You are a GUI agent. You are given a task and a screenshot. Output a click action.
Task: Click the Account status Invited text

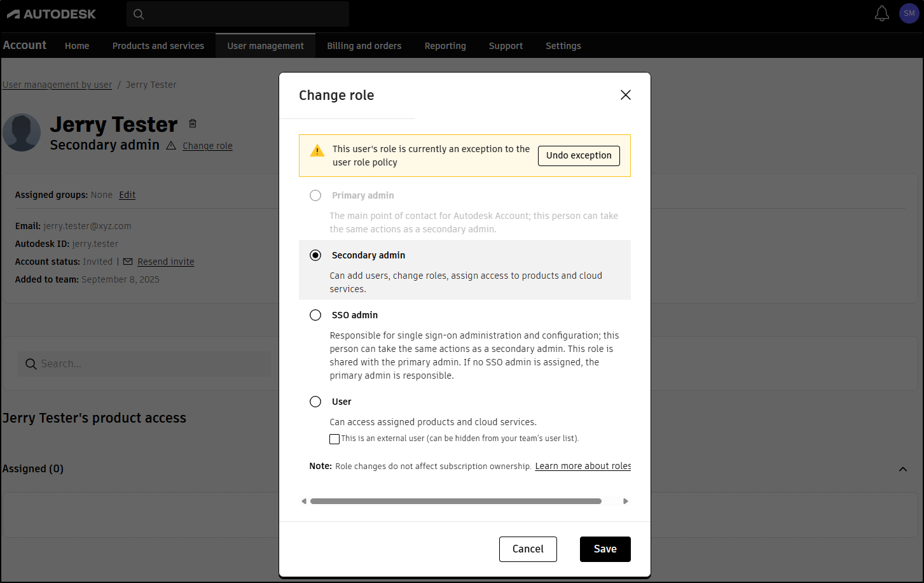97,262
